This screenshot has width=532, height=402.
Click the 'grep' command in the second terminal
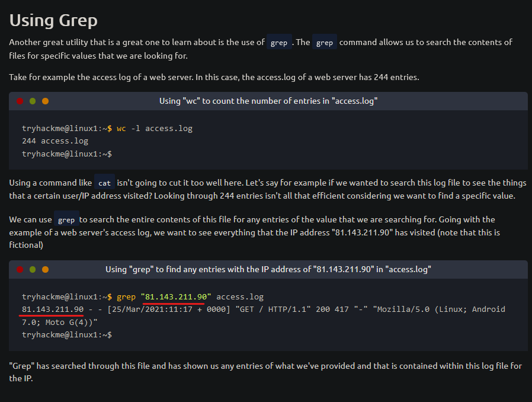pyautogui.click(x=126, y=296)
